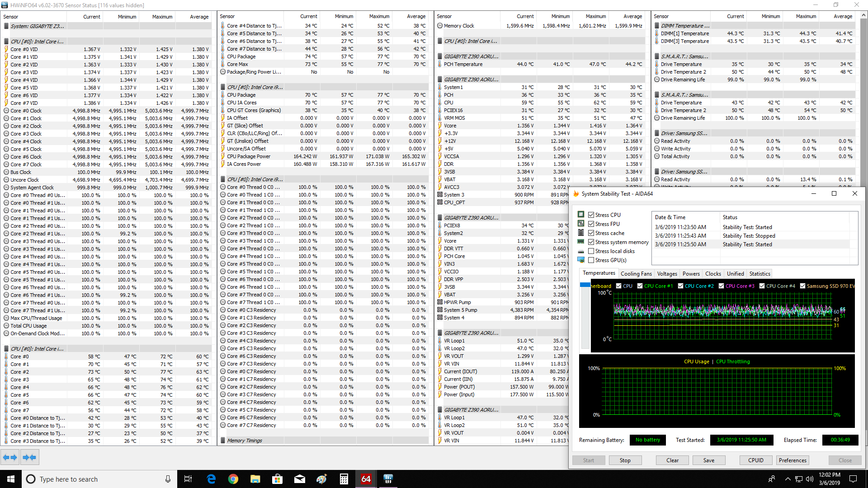Toggle the CPU Core #3 graph checkbox
The width and height of the screenshot is (868, 488).
(x=721, y=286)
